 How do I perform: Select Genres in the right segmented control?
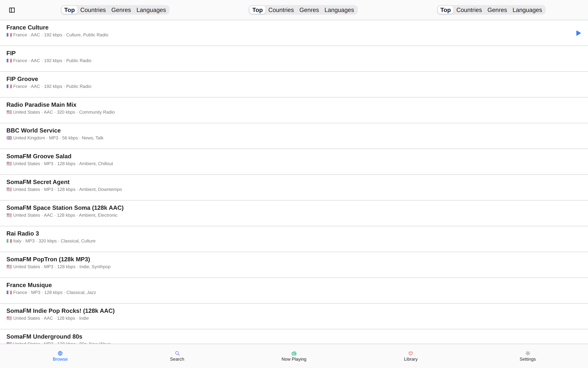tap(497, 10)
